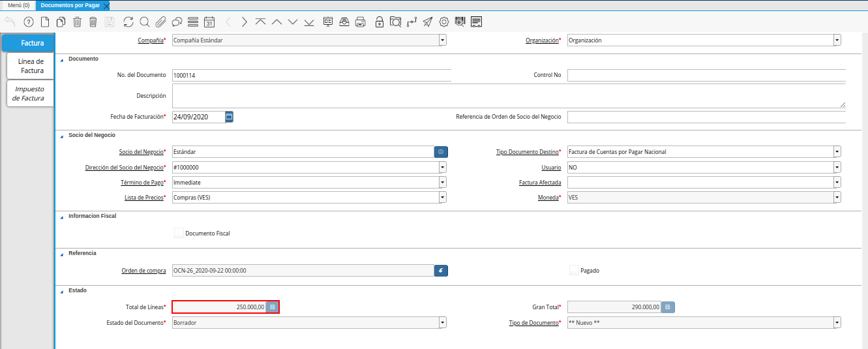
Task: Open the calendar history icon in toolbar
Action: (209, 22)
